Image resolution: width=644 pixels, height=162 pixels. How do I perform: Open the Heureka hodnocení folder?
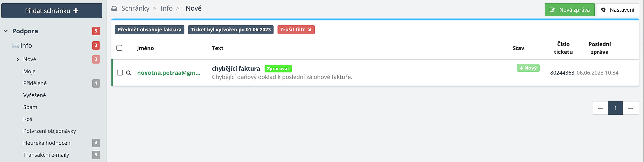(48, 143)
